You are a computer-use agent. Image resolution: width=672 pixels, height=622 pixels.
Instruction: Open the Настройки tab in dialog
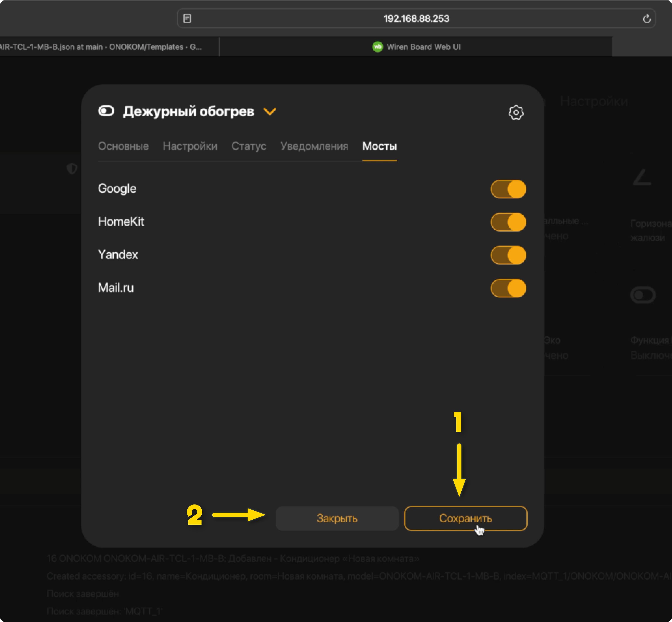(190, 146)
